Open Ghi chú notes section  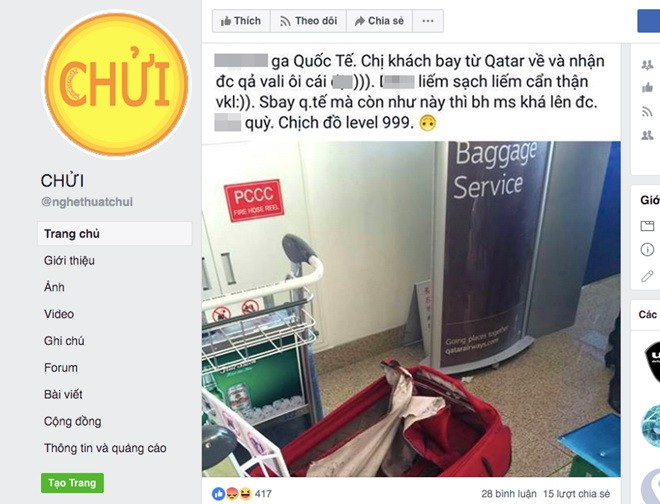tap(64, 341)
